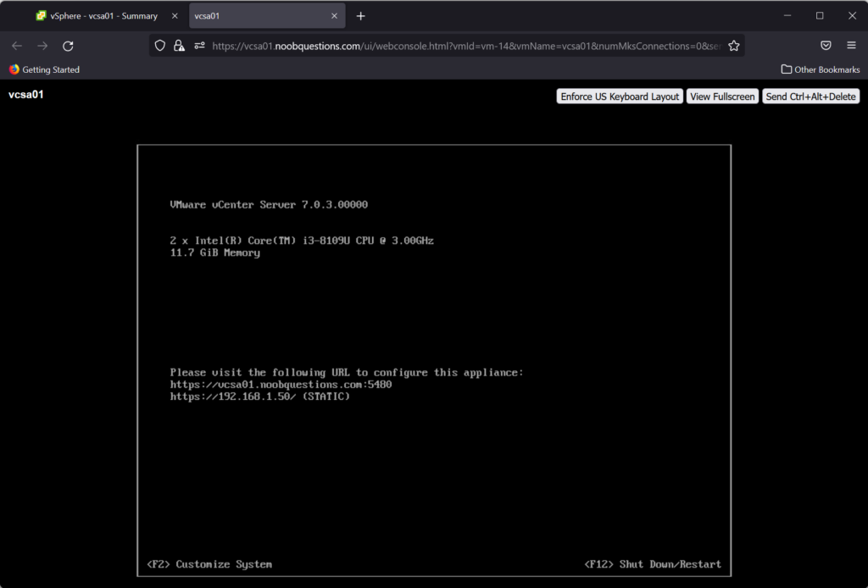Open the Firefox hamburger menu
868x588 pixels.
[851, 46]
